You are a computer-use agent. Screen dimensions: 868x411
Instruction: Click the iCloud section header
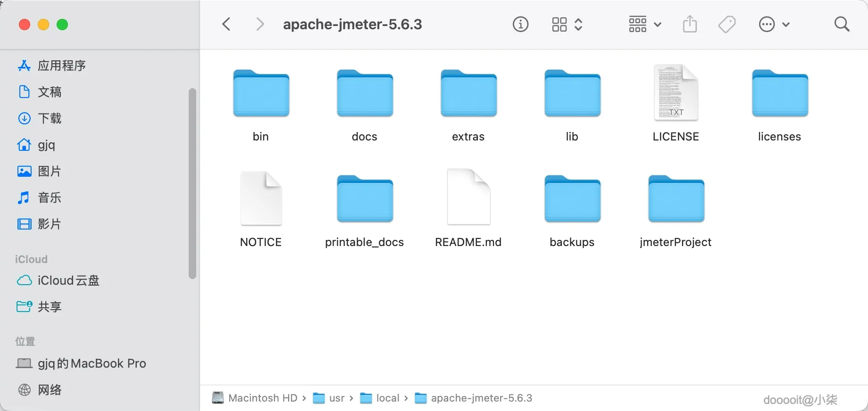(x=31, y=259)
